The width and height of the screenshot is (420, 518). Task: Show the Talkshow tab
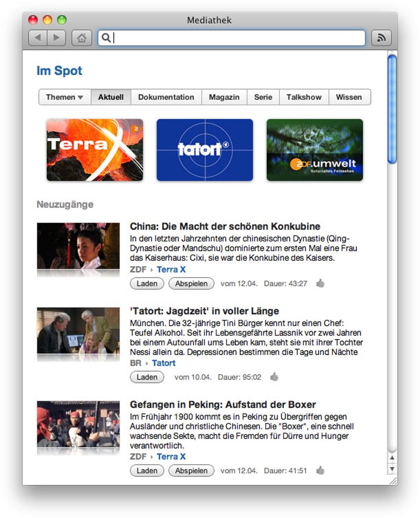[304, 97]
